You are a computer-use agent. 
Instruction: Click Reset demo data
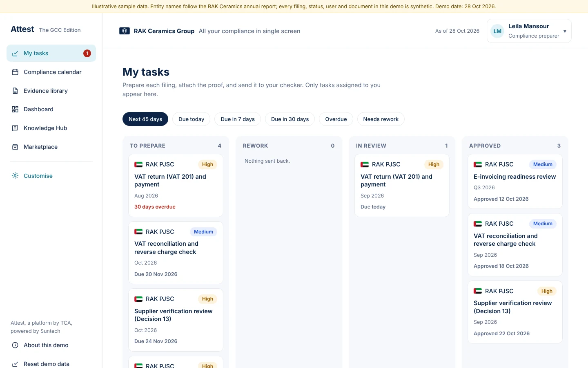(51, 364)
